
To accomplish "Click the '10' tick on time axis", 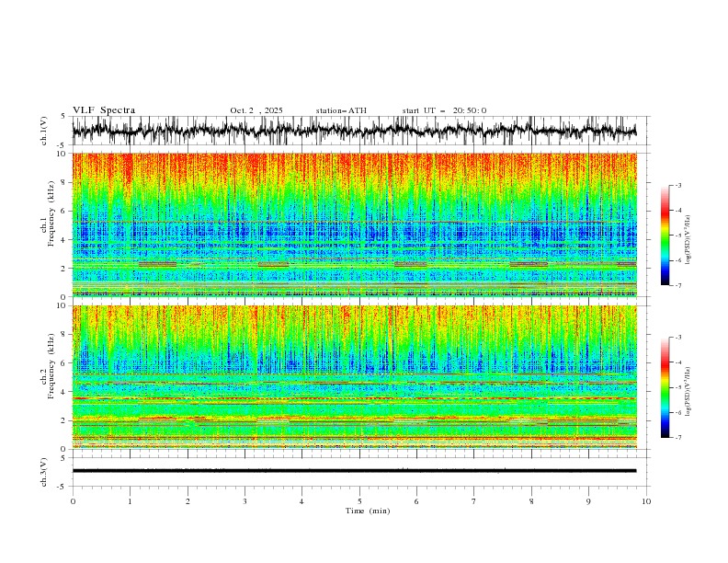I will click(x=646, y=501).
